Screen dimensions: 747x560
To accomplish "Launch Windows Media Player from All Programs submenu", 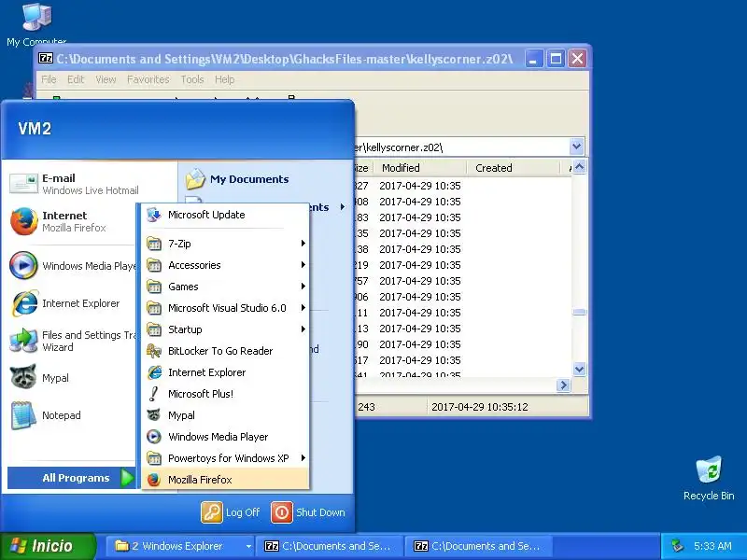I will point(225,437).
